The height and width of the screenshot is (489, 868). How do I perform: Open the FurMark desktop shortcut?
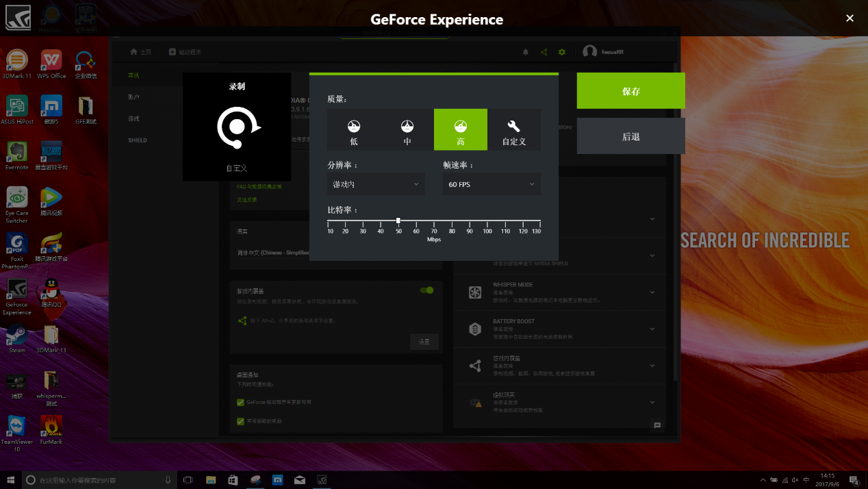(x=51, y=430)
